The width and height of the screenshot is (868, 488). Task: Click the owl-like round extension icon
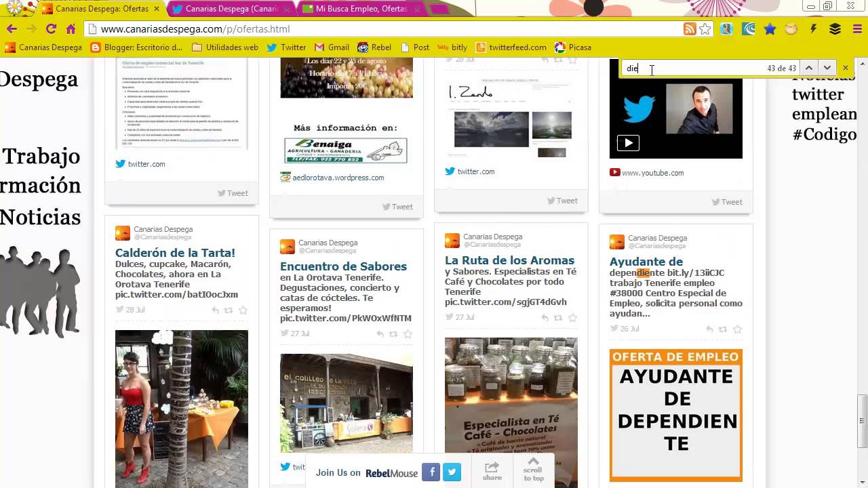click(x=791, y=29)
